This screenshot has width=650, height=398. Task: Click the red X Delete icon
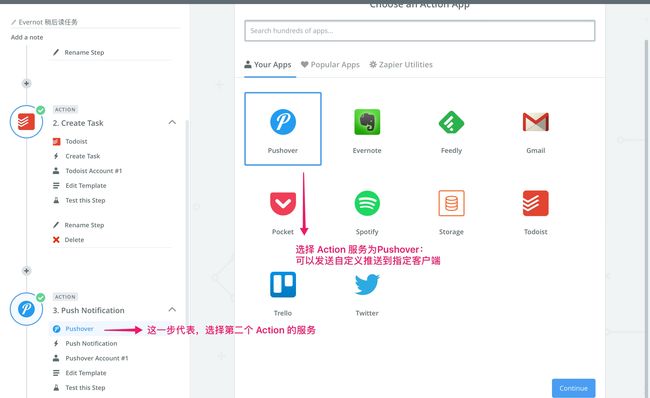click(x=56, y=240)
